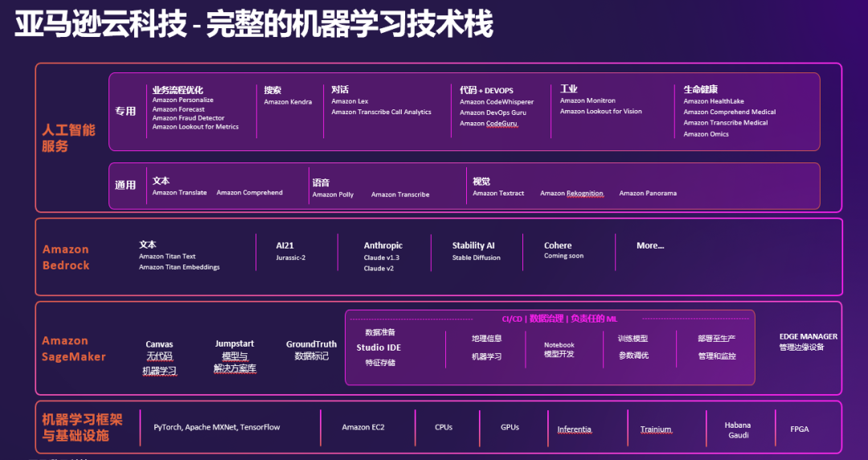This screenshot has width=868, height=460.
Task: Click Claude v1.3 entry
Action: click(x=382, y=257)
